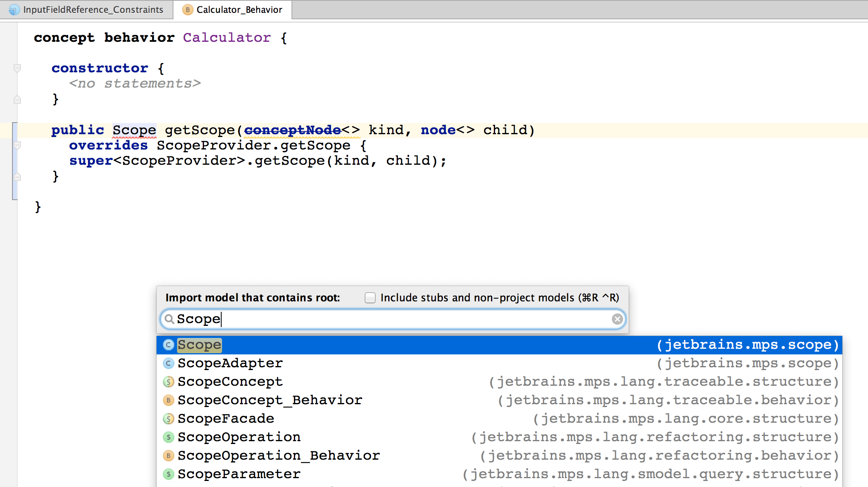Click the unresolved Scope return type

[134, 130]
